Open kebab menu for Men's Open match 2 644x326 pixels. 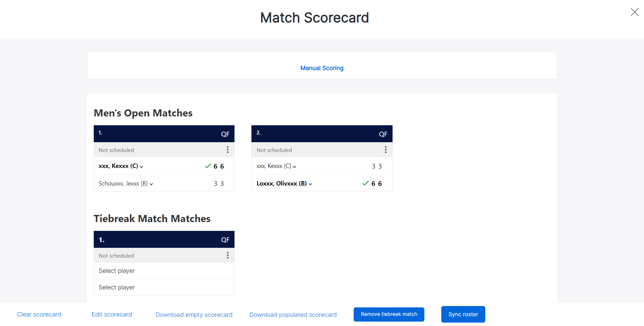click(385, 150)
